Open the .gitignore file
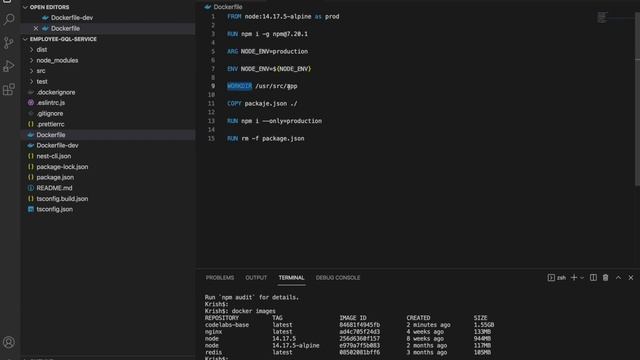Image resolution: width=640 pixels, height=360 pixels. click(x=50, y=113)
